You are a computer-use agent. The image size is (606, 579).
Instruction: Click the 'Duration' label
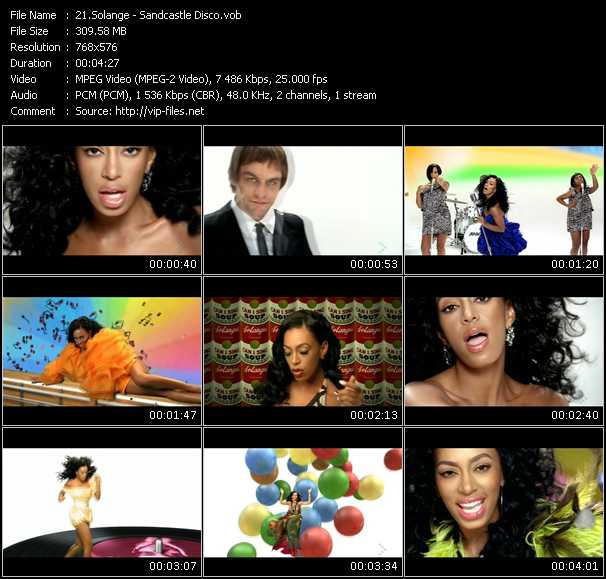[31, 63]
